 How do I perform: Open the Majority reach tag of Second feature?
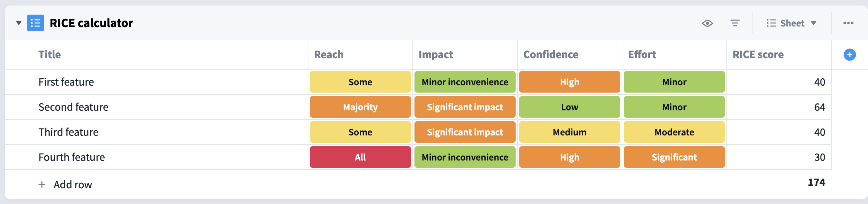[x=360, y=107]
